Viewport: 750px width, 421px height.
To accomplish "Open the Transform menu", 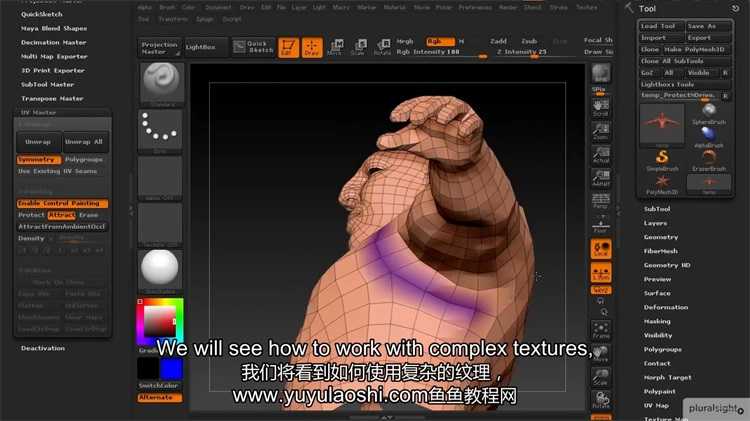I will coord(173,19).
